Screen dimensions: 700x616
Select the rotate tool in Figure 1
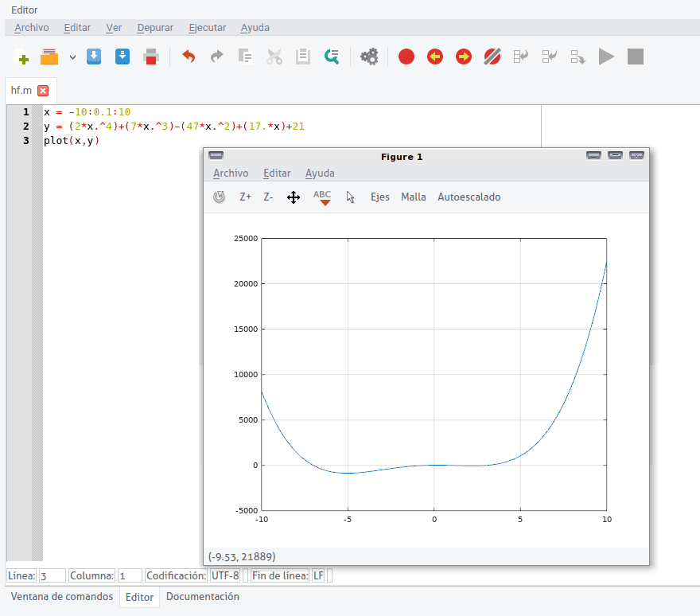click(x=218, y=197)
